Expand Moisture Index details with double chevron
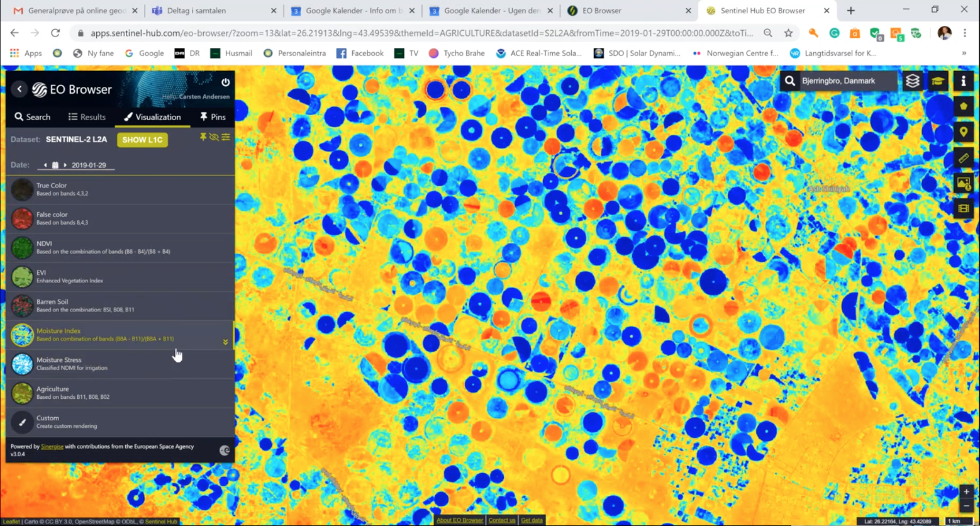Image resolution: width=980 pixels, height=526 pixels. [225, 342]
